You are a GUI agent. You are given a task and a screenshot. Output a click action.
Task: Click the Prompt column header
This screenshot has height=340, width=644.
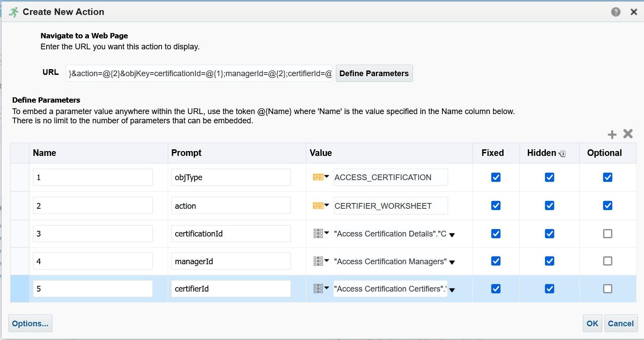237,153
